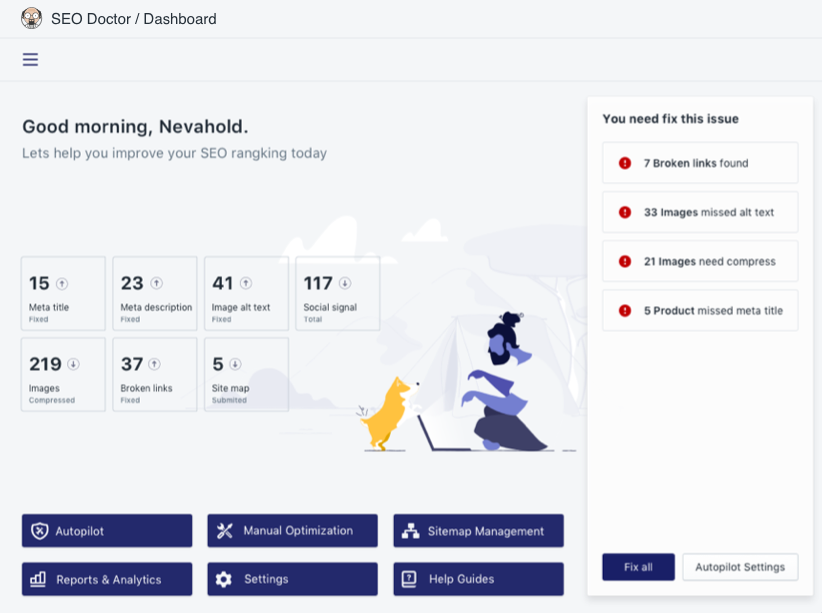Click the down-arrow icon on the Images compressed card
Screen dimensions: 822x613
pos(73,364)
